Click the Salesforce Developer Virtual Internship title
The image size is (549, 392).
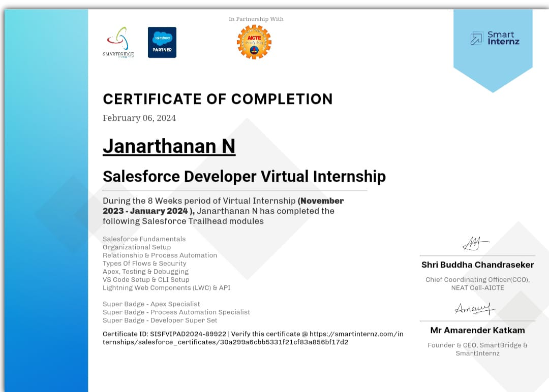coord(244,176)
